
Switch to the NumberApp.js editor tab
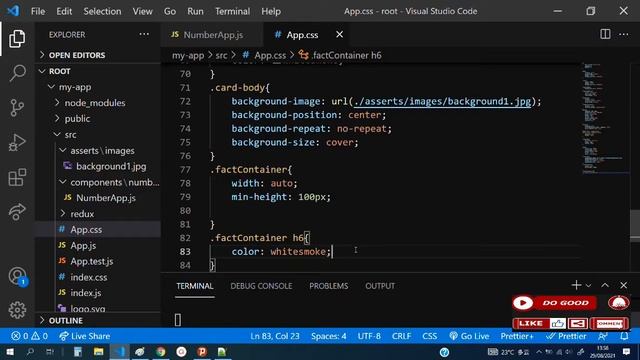pos(212,35)
